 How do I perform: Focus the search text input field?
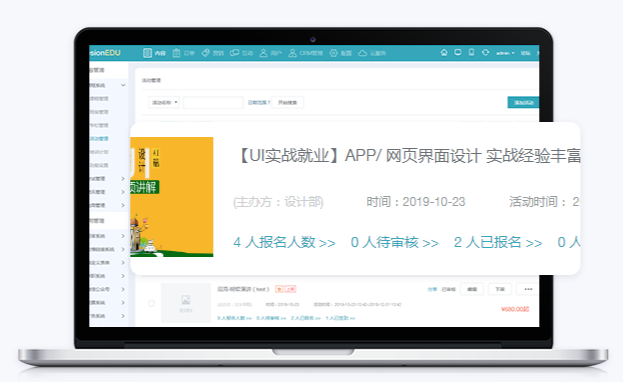point(213,103)
